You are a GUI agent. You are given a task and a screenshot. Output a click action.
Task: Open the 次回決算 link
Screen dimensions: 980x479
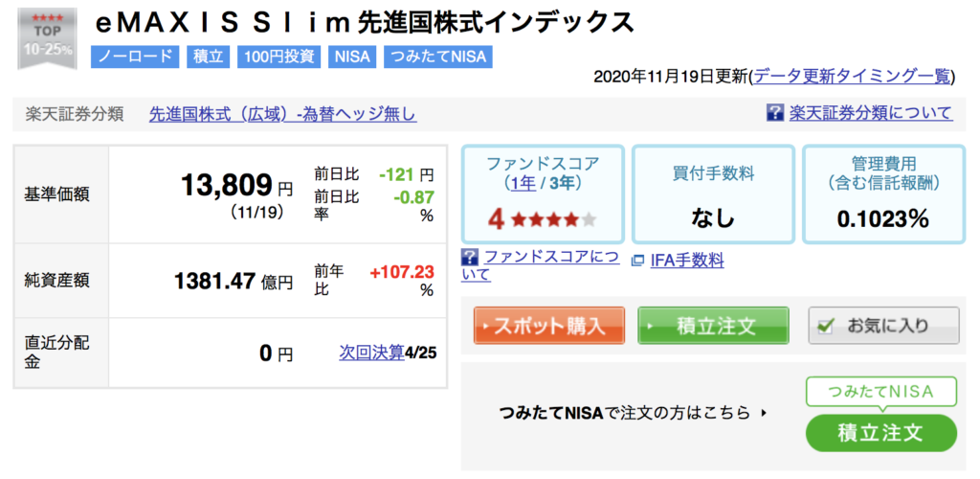371,353
